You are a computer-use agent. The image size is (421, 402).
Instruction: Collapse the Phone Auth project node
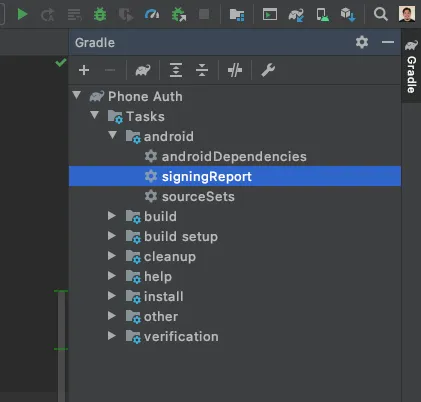click(x=77, y=95)
